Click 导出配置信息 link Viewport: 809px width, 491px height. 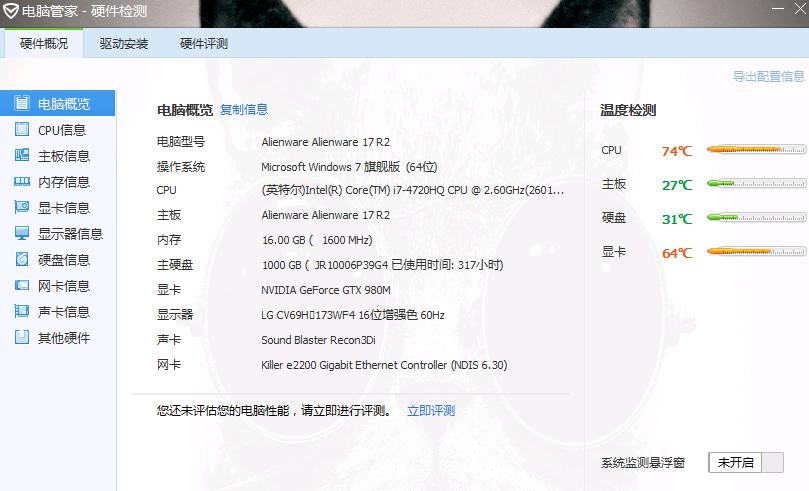tap(769, 76)
